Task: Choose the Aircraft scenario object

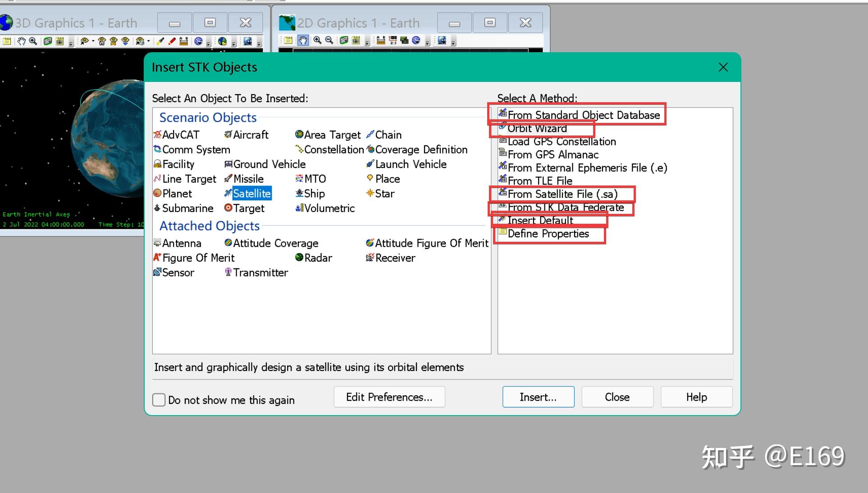Action: (250, 135)
